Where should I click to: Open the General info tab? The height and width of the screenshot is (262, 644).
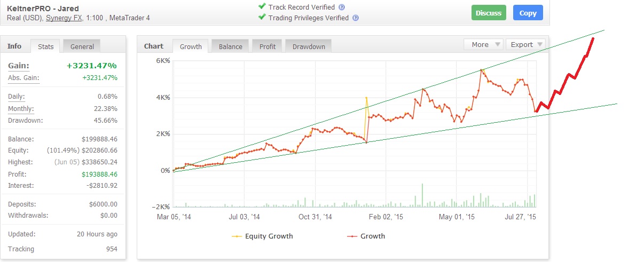coord(82,46)
